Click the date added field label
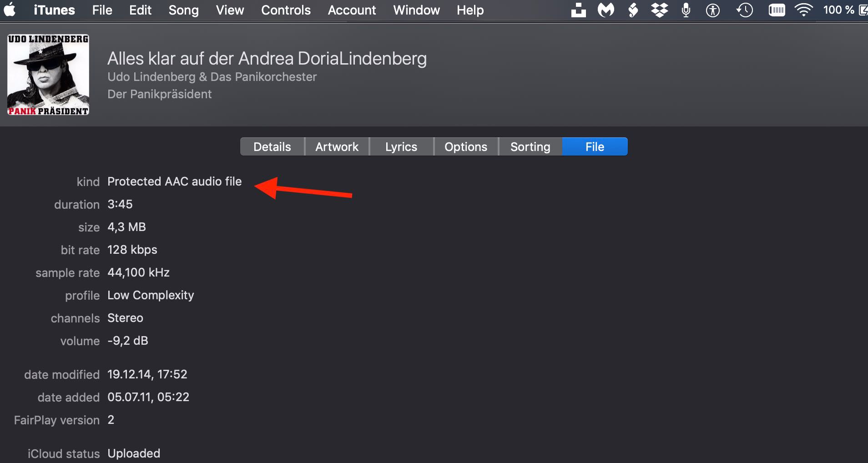This screenshot has width=868, height=463. coord(69,398)
